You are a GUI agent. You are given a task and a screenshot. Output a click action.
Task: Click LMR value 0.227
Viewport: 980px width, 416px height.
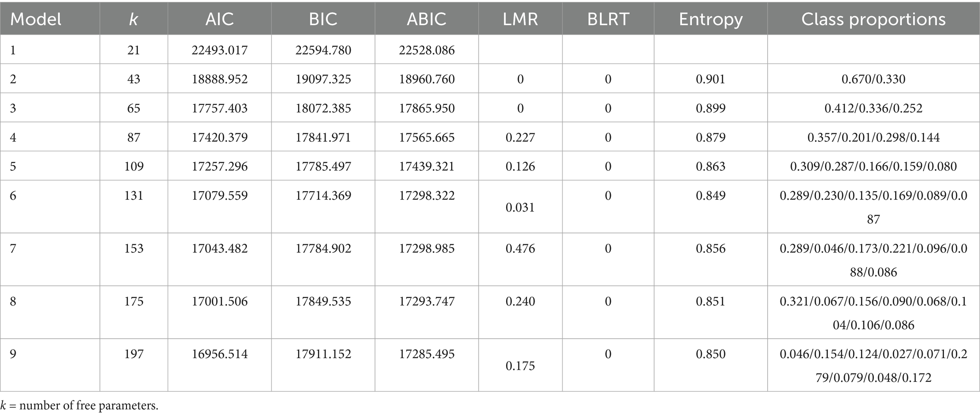tap(520, 138)
